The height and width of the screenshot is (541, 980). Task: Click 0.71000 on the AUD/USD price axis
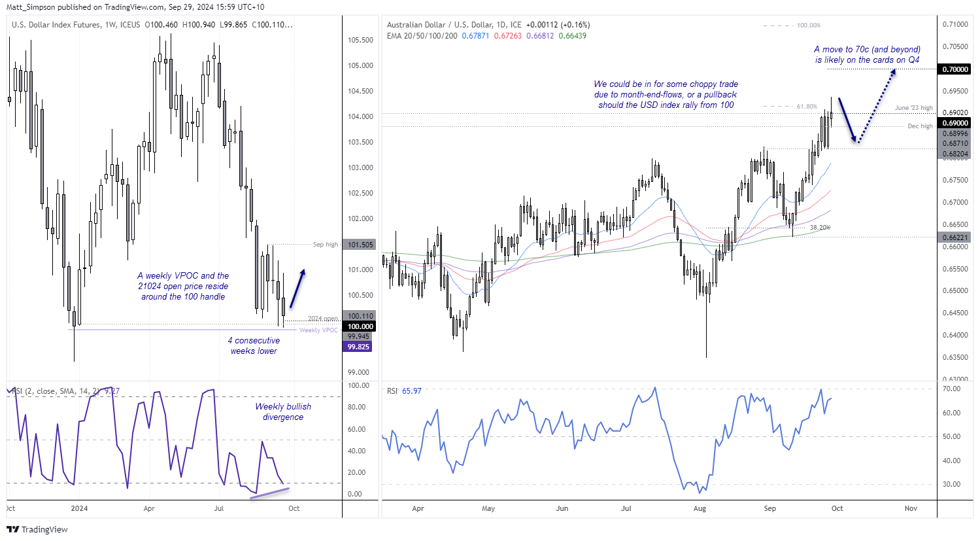click(x=955, y=24)
